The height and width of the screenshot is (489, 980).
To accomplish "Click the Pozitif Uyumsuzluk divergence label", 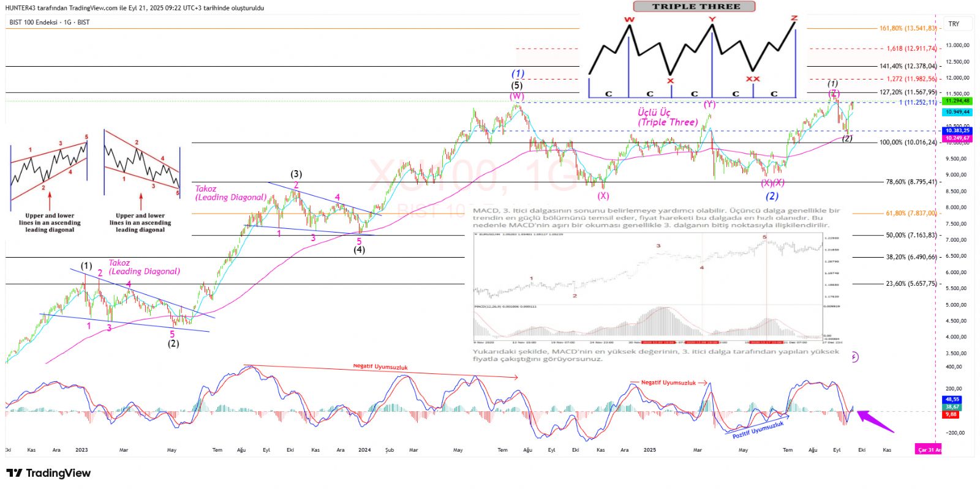I will point(758,430).
